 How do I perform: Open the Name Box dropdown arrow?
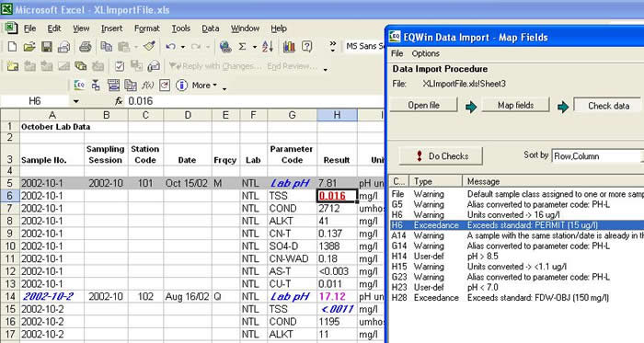(76, 101)
